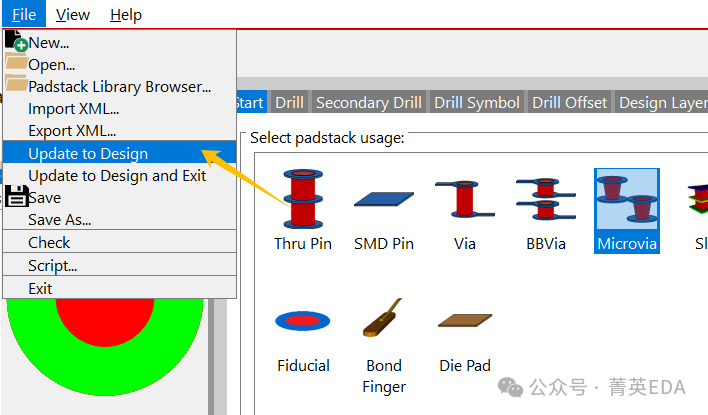Select the Microvia padstack icon

[x=627, y=199]
